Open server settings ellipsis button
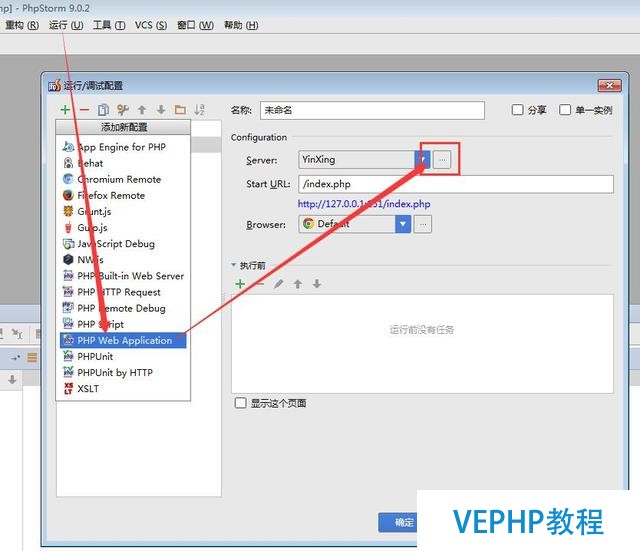This screenshot has height=551, width=640. pos(442,160)
